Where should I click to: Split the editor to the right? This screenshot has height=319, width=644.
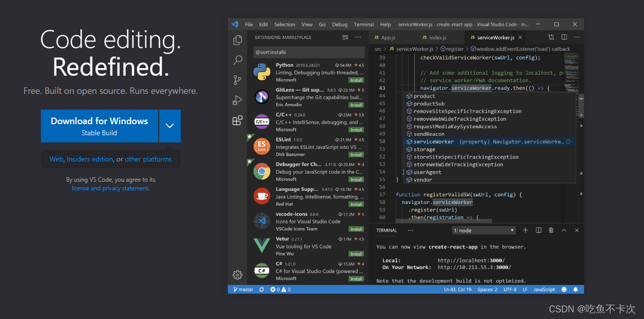(x=564, y=37)
